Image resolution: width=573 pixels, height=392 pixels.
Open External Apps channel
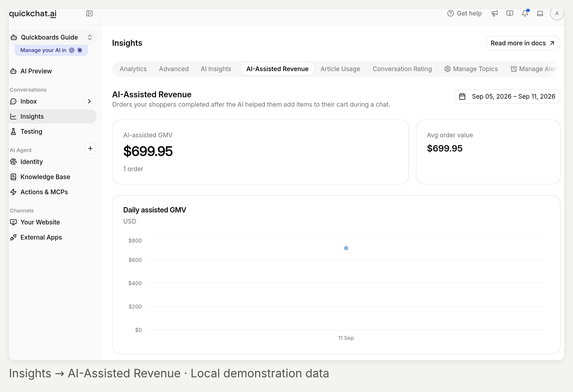[52, 237]
